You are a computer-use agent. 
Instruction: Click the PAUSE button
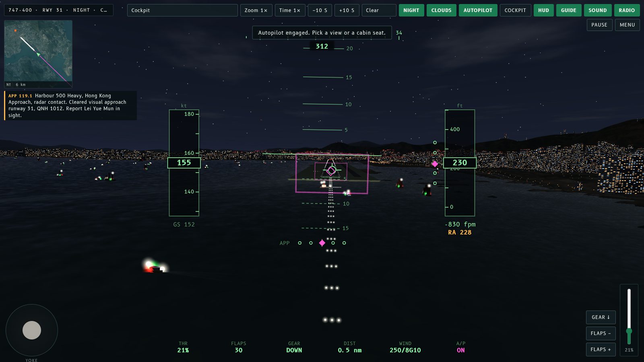(599, 25)
